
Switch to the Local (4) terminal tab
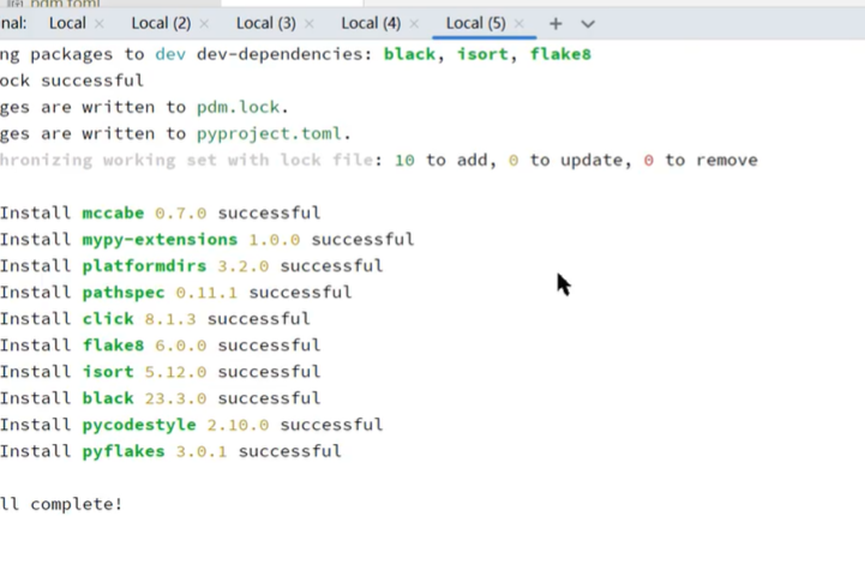click(371, 23)
